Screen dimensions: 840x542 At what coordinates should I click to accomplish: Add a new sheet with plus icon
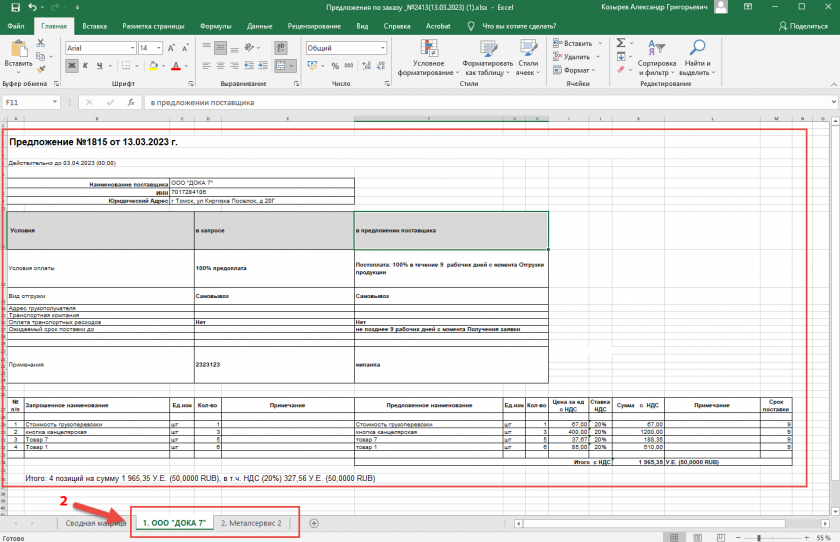tap(314, 523)
